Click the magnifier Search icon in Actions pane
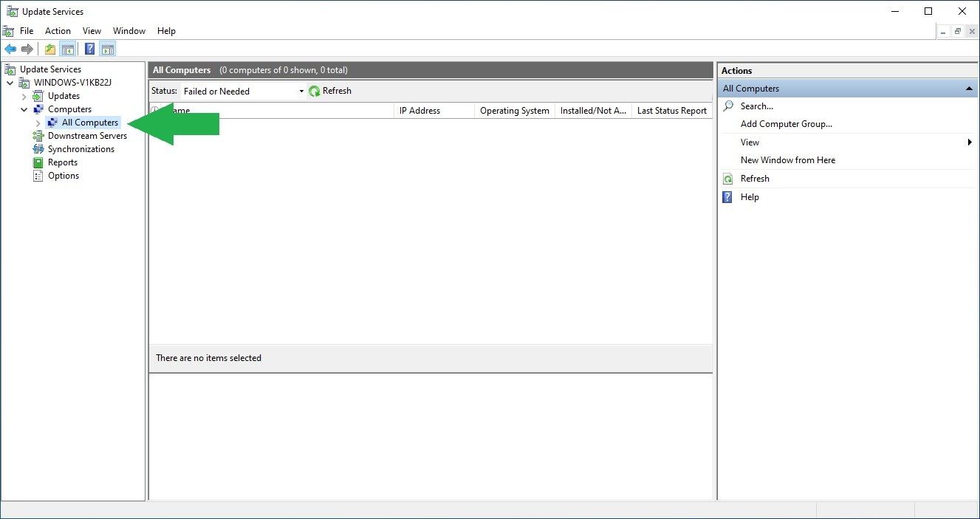This screenshot has width=980, height=519. tap(728, 106)
